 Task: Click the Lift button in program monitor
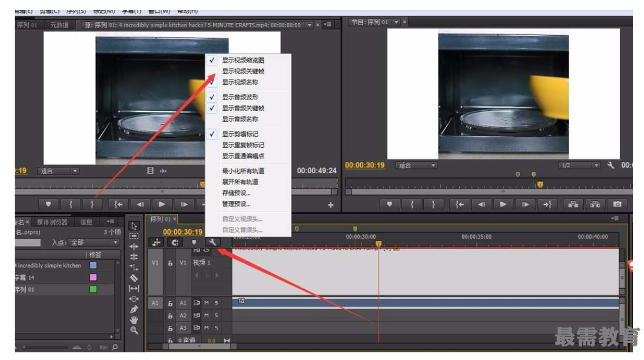point(573,204)
